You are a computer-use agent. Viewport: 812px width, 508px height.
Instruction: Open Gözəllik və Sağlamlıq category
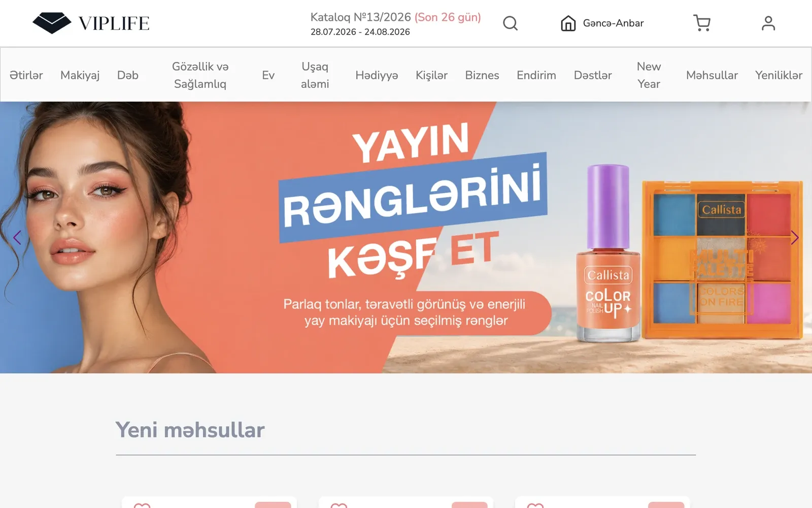click(x=200, y=75)
